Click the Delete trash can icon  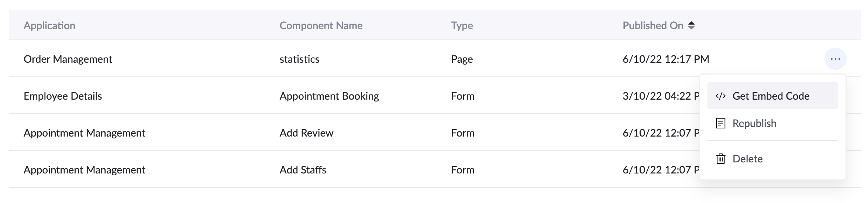pyautogui.click(x=720, y=159)
